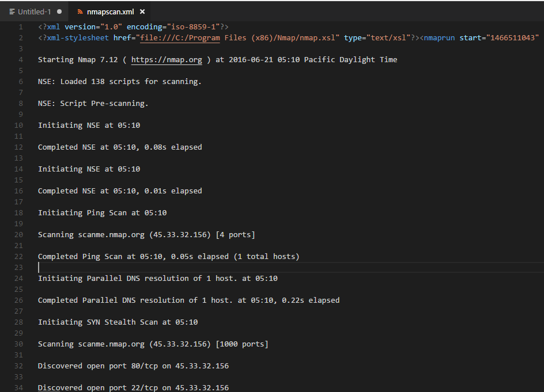Click 'NSE: Script Pre-scanning.' line
The width and height of the screenshot is (544, 392).
93,103
